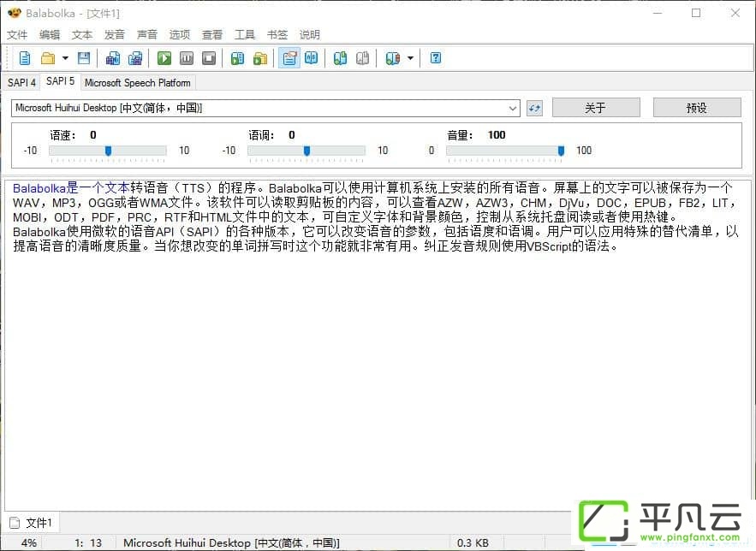
Task: Open the 选项 menu
Action: (x=179, y=35)
